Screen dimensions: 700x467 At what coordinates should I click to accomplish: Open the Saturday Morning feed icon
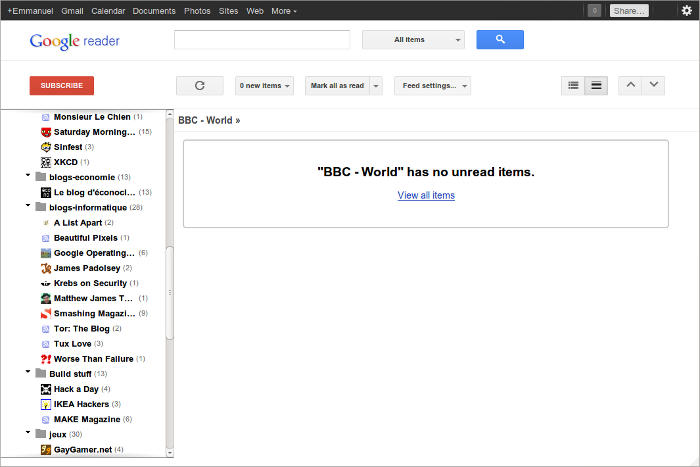[46, 132]
